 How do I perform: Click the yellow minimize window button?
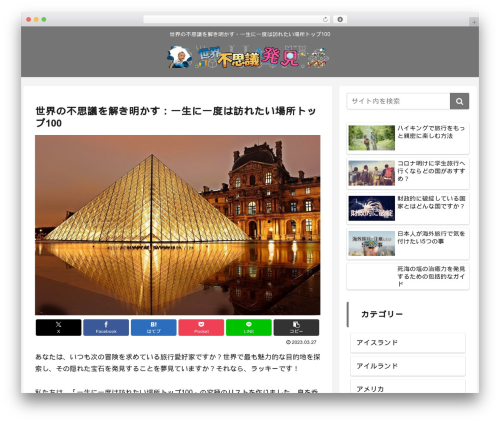point(36,20)
